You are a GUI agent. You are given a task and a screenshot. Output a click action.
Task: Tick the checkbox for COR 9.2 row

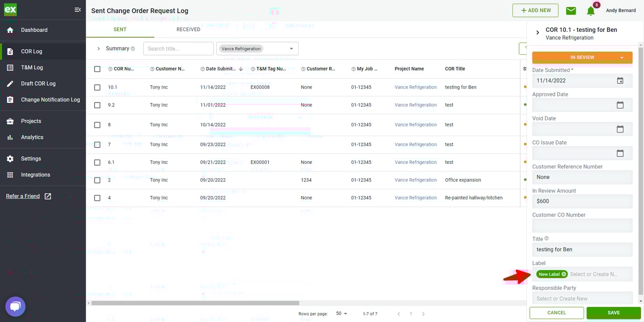tap(97, 105)
